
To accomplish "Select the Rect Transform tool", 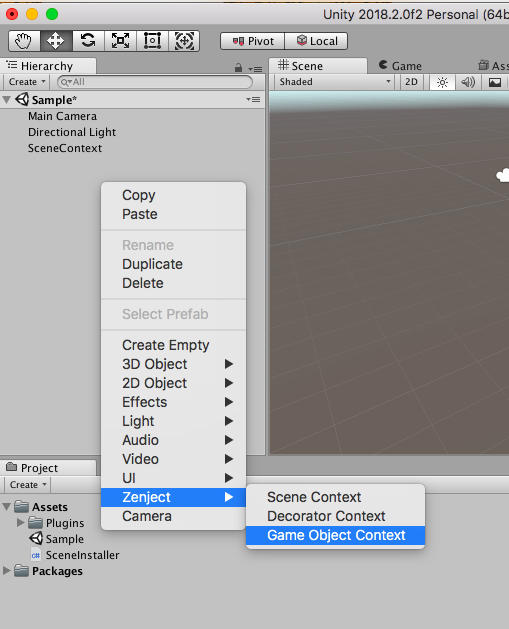I will (152, 41).
